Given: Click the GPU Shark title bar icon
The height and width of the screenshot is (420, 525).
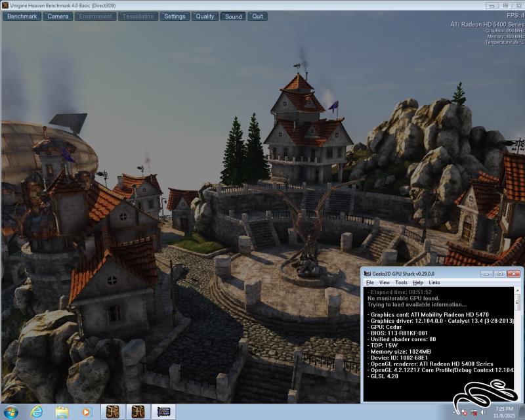Looking at the screenshot, I should pyautogui.click(x=367, y=273).
